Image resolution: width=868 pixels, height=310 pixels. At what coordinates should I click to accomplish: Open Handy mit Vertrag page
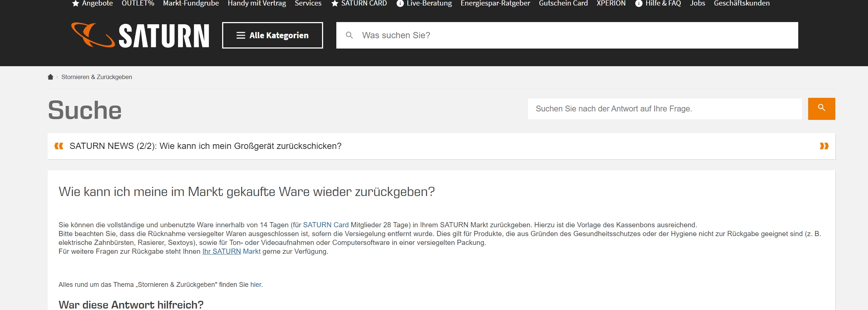pos(257,3)
